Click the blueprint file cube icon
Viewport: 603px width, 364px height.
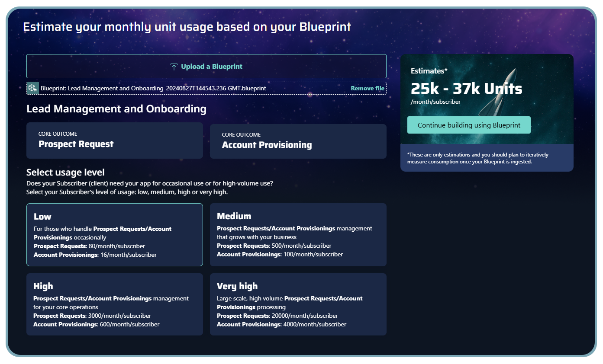[32, 88]
